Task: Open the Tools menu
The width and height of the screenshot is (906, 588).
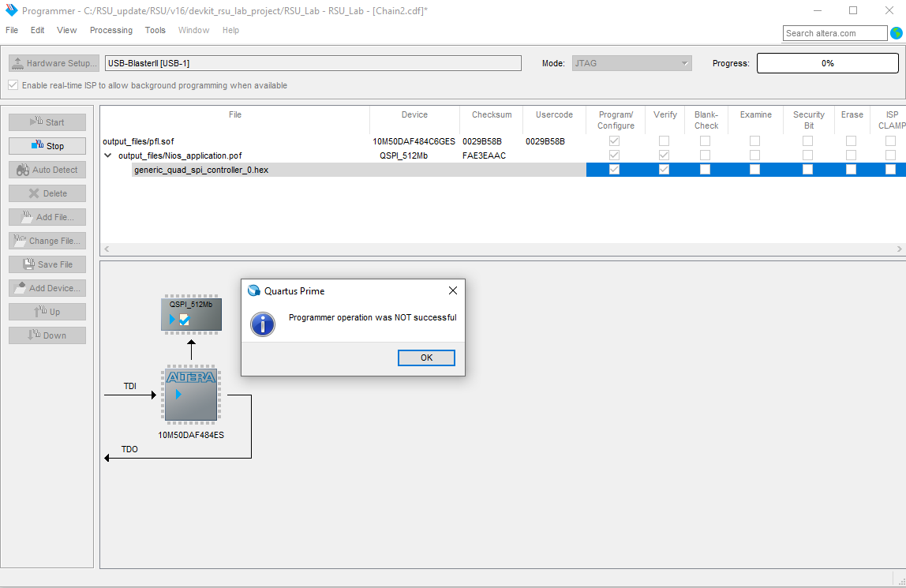Action: 155,30
